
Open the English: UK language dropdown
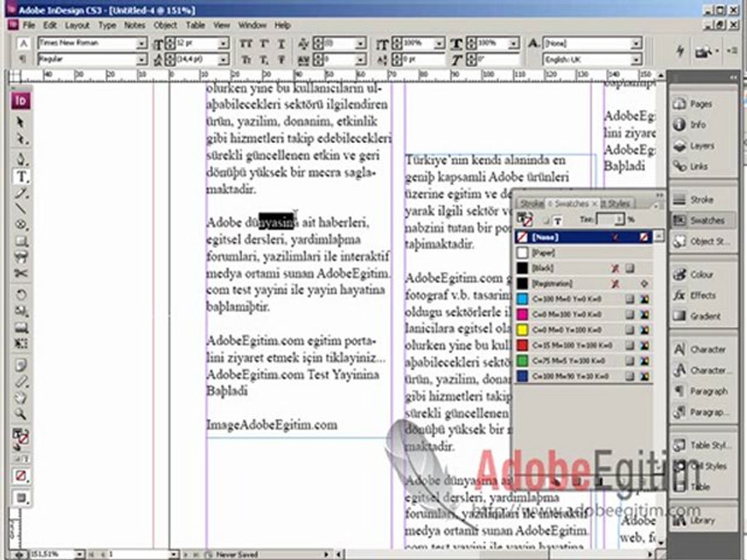click(x=636, y=60)
